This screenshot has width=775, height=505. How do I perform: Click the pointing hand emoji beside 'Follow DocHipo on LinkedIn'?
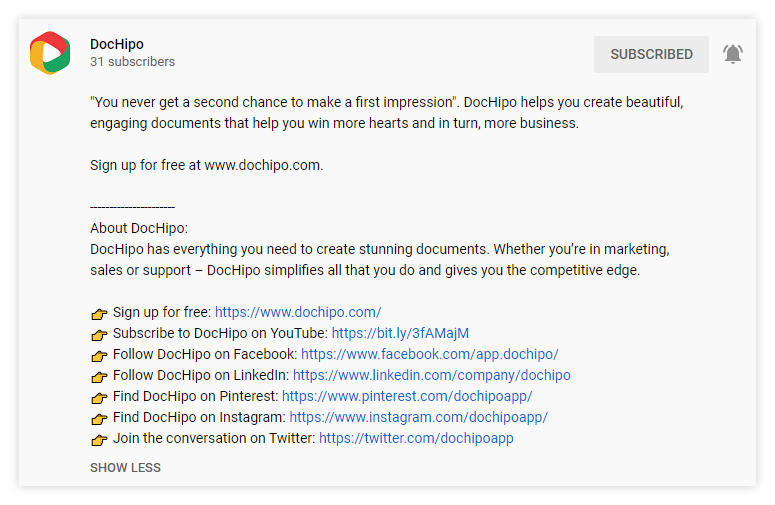(x=99, y=377)
